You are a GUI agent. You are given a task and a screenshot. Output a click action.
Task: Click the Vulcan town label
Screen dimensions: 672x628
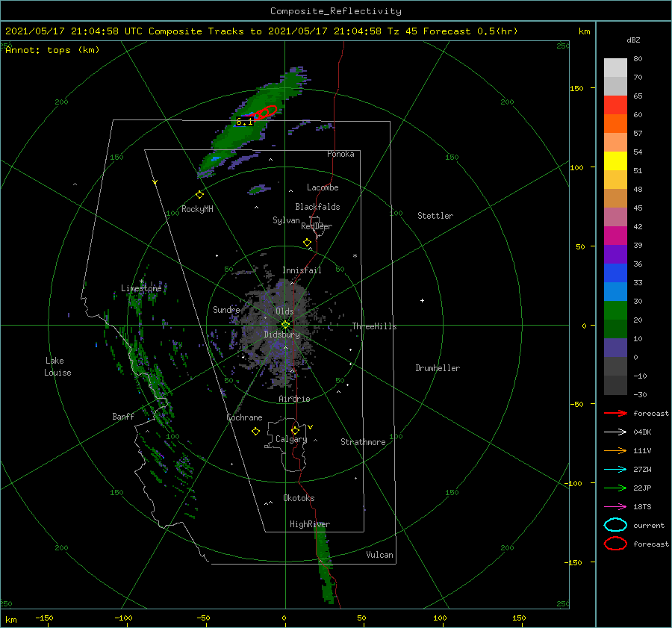point(380,555)
